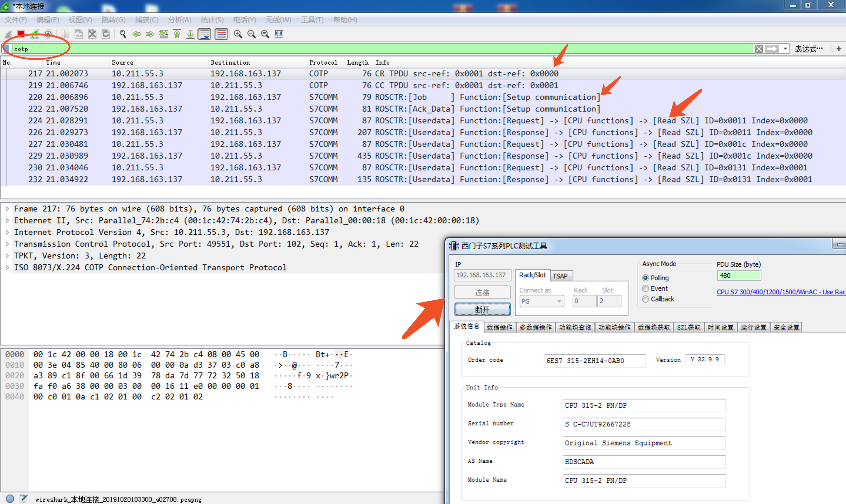Viewport: 846px width, 504px height.
Task: Open the CPU S7 300/400/1200/1500 link
Action: click(x=781, y=292)
